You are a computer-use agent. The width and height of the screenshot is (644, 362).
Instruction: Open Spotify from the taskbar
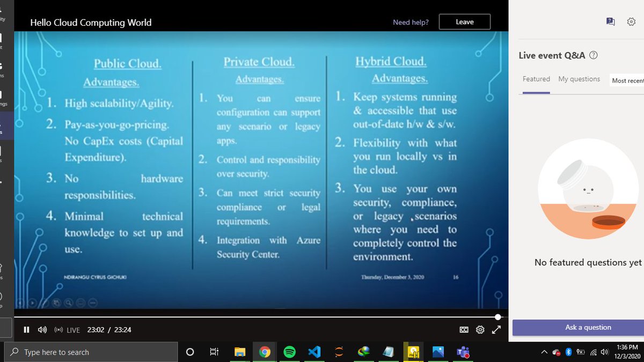click(x=289, y=352)
